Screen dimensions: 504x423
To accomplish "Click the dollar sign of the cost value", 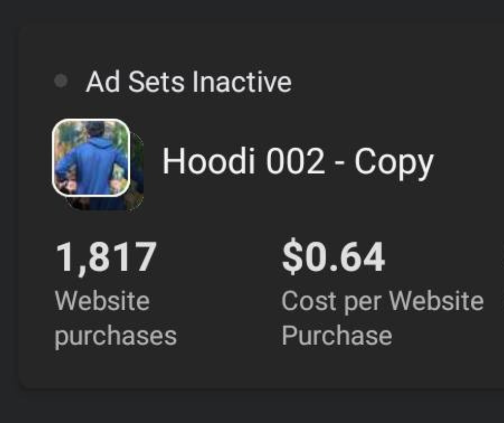I will (293, 257).
